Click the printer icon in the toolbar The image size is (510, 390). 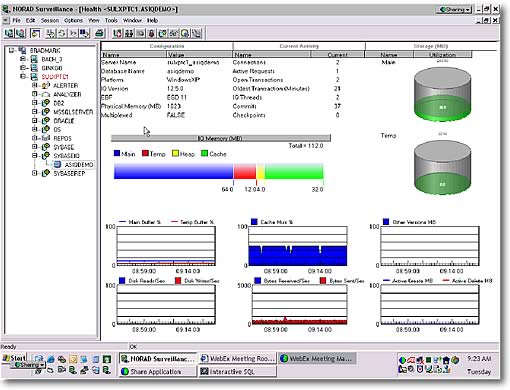[x=99, y=33]
